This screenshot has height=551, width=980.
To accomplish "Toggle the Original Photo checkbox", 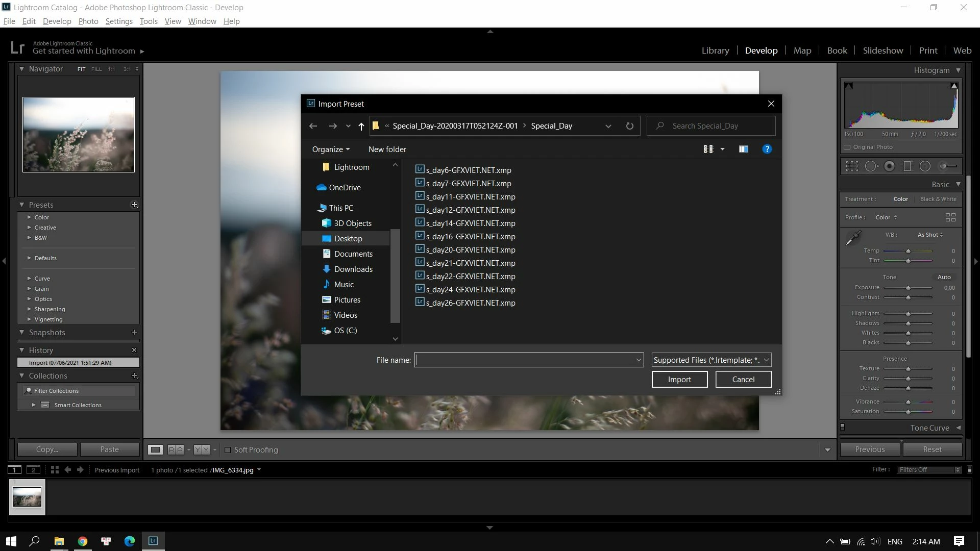I will (847, 147).
